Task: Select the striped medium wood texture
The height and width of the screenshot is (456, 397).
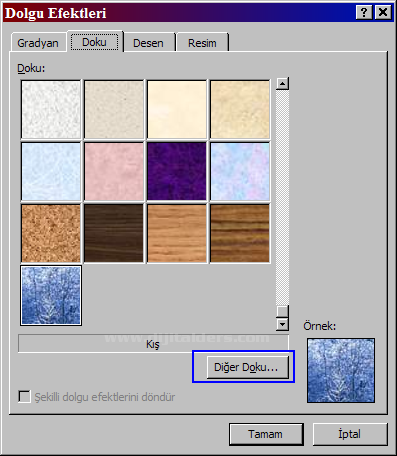Action: [x=240, y=233]
